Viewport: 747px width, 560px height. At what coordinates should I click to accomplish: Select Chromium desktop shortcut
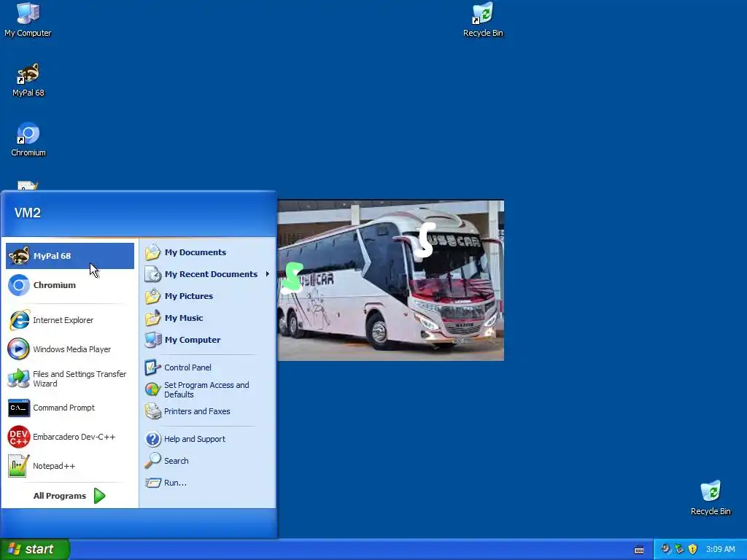(28, 139)
